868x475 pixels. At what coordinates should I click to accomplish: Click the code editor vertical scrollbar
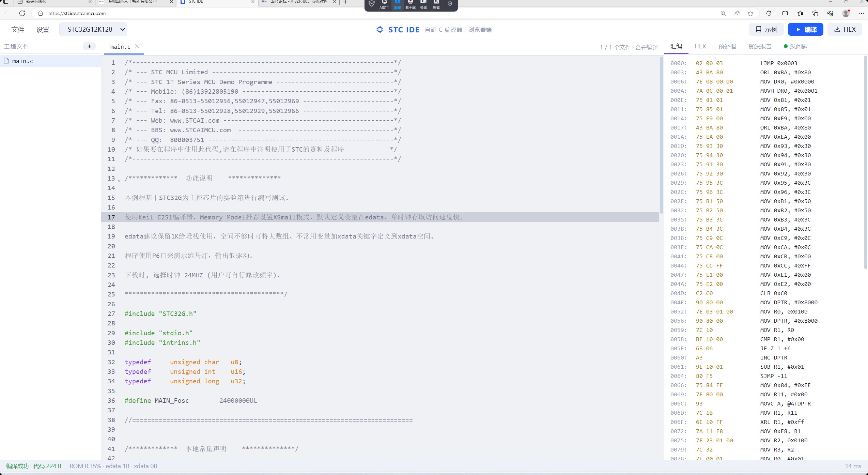(x=661, y=135)
